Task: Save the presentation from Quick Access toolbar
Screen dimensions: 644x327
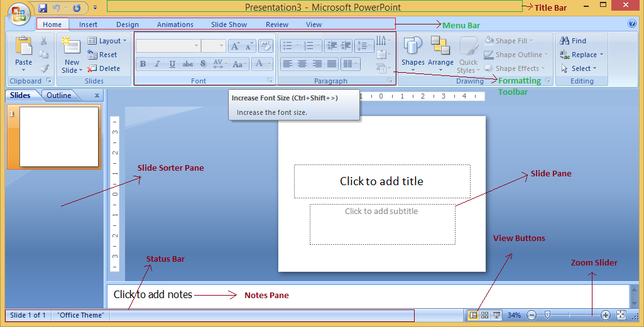Action: (x=43, y=8)
